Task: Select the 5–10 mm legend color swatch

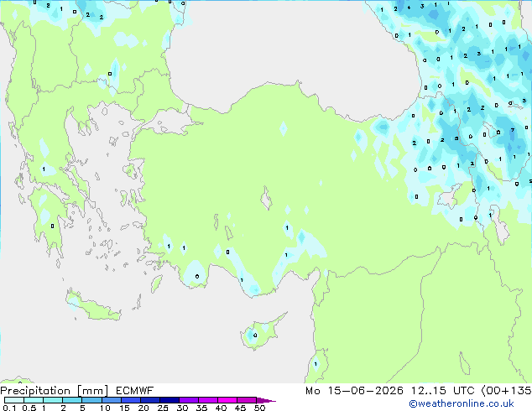Action: 91,400
